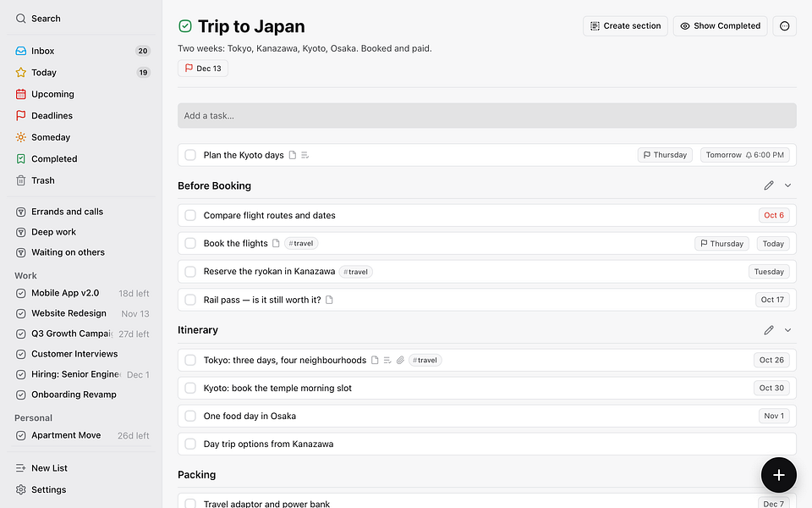Viewport: 812px width, 508px height.
Task: Tick the Rail pass task checkbox
Action: click(190, 300)
